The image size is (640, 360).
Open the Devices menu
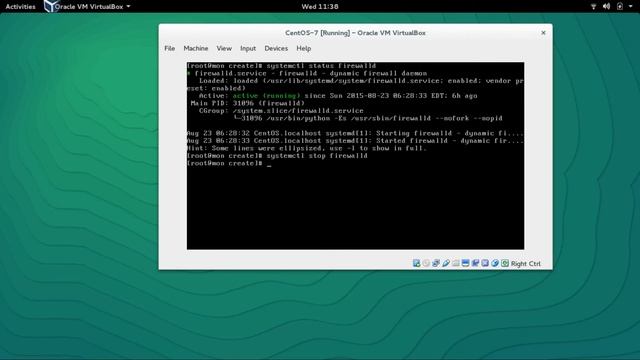pyautogui.click(x=276, y=48)
